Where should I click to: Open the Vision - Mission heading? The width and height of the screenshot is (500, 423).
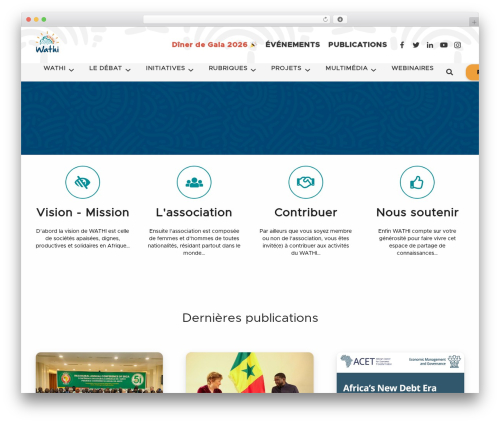pyautogui.click(x=83, y=212)
